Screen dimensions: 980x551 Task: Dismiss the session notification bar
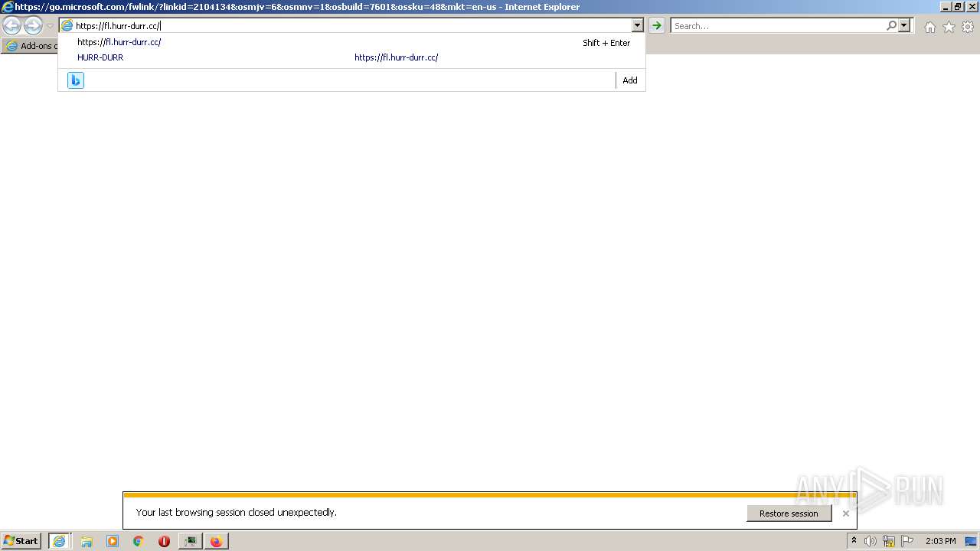[845, 514]
